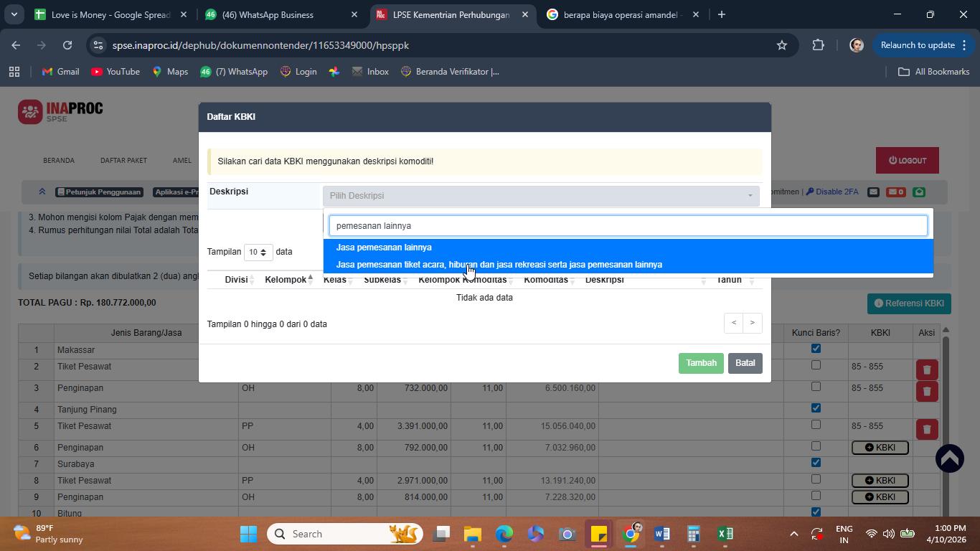The image size is (980, 551).
Task: Open Referensi KBKI button
Action: (909, 303)
